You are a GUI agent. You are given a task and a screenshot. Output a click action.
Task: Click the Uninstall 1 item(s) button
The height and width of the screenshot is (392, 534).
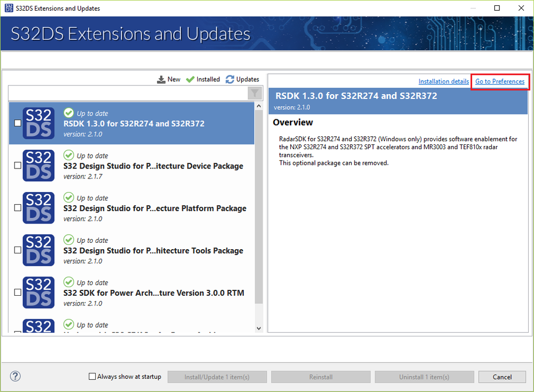[424, 377]
